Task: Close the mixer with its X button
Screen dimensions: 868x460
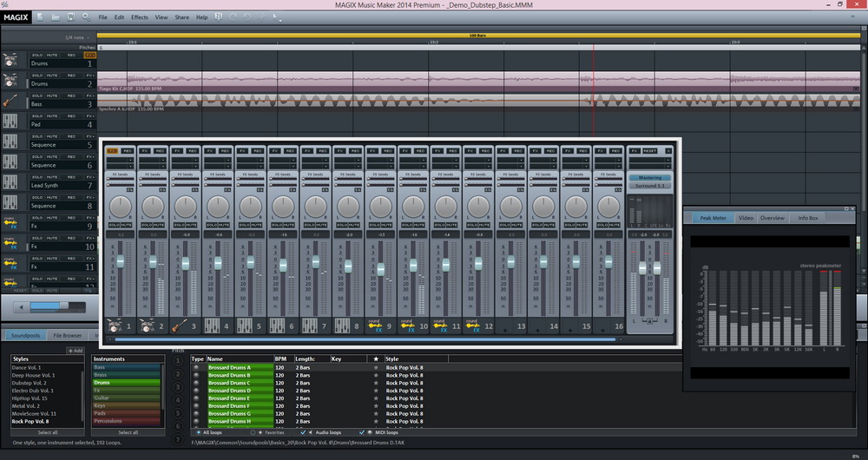Action: [x=668, y=150]
